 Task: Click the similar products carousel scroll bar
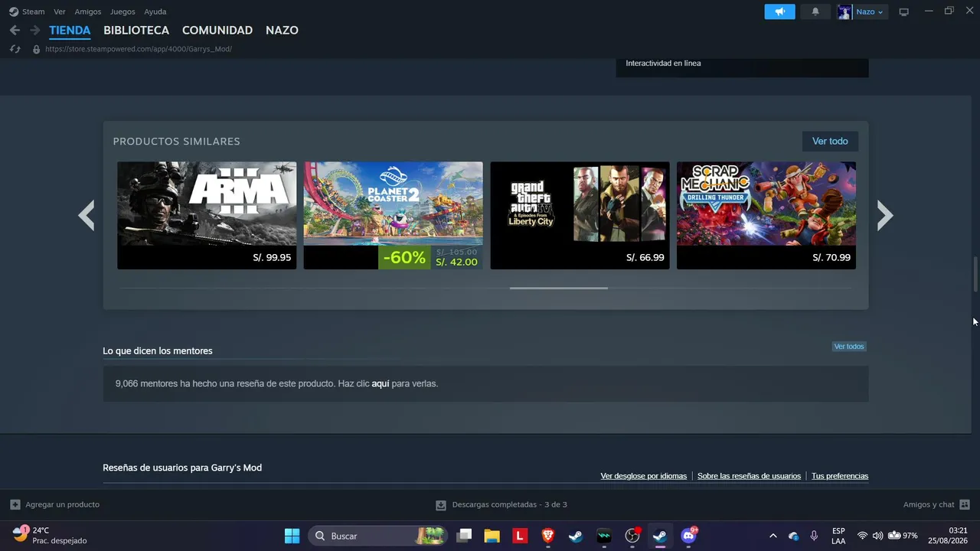559,289
